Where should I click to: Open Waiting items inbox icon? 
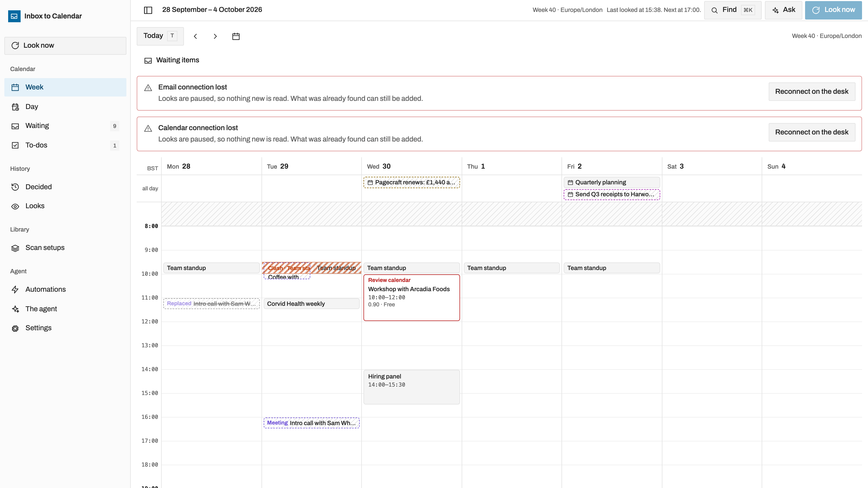pyautogui.click(x=148, y=61)
